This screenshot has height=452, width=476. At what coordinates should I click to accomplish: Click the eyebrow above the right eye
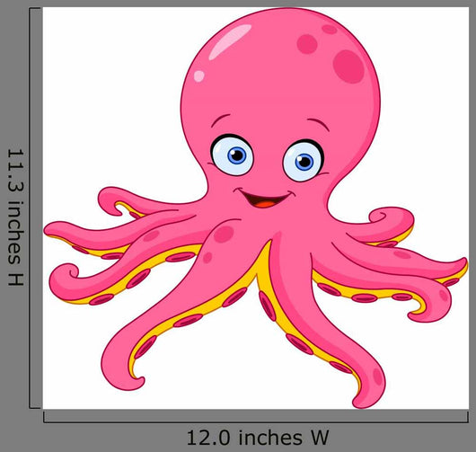pyautogui.click(x=318, y=124)
